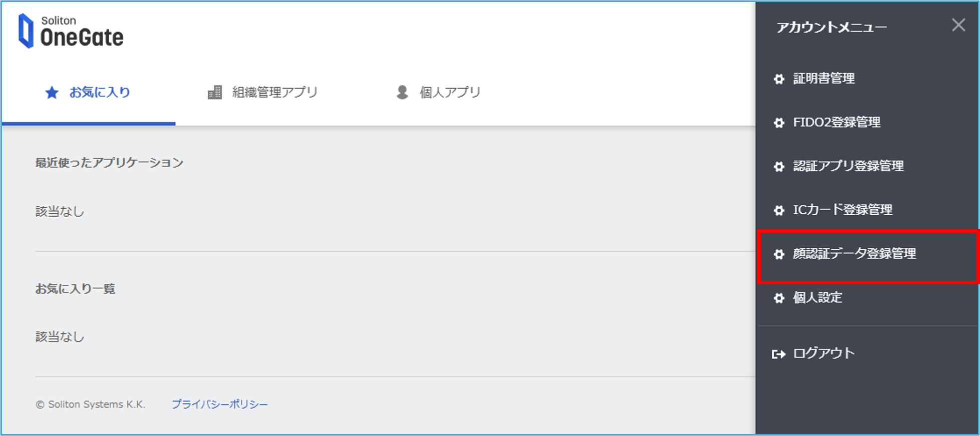This screenshot has height=436, width=980.
Task: Click the gear icon next to 個人設定
Action: pos(779,298)
